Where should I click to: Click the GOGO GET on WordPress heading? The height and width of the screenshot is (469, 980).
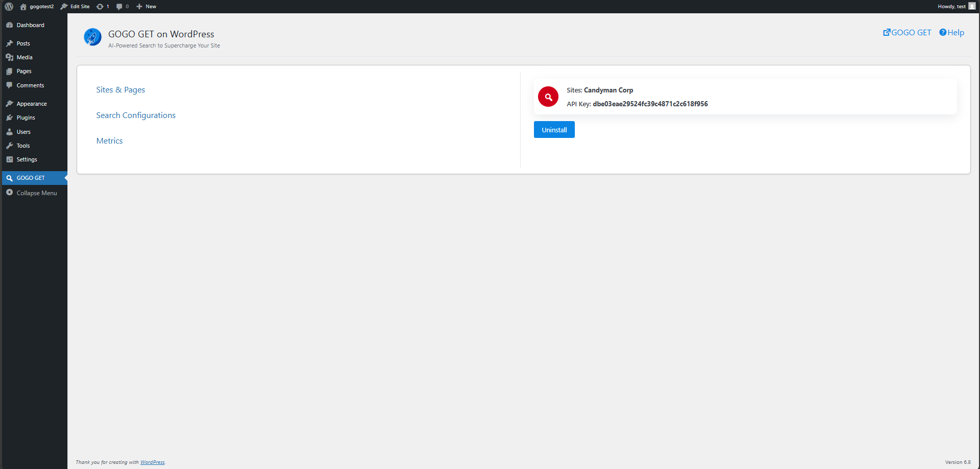click(161, 34)
